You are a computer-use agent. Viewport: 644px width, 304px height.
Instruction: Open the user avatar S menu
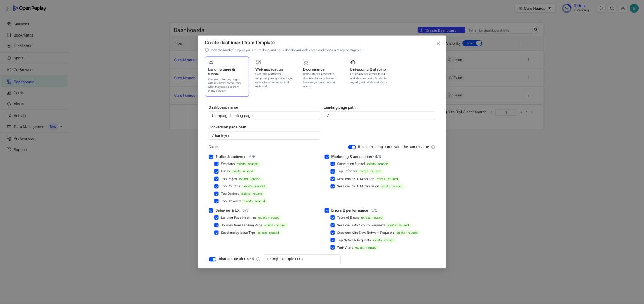[x=635, y=8]
